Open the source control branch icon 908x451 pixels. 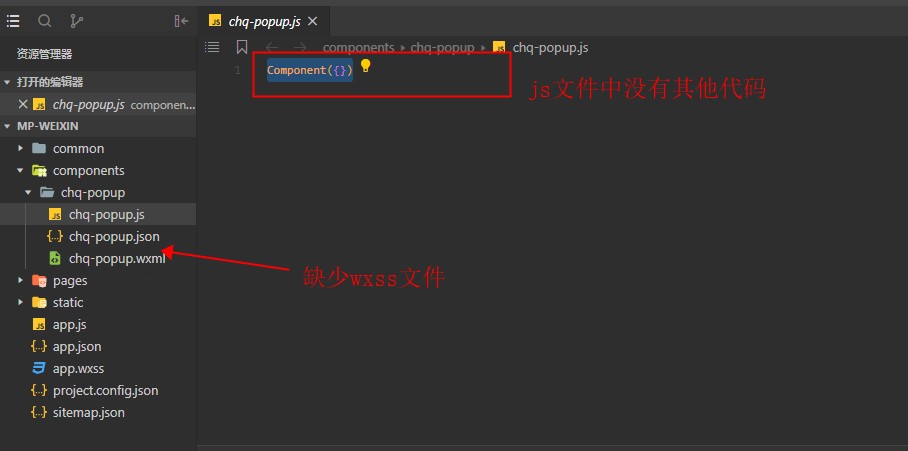(76, 21)
